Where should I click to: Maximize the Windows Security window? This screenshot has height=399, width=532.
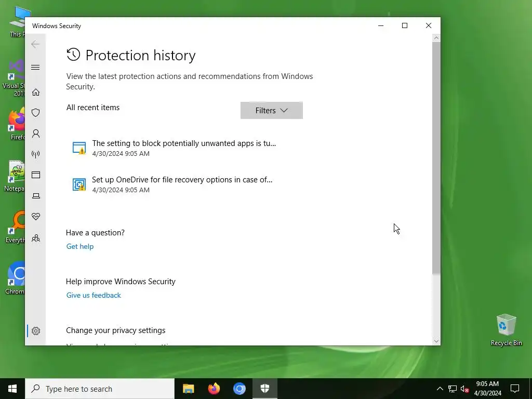pos(404,25)
